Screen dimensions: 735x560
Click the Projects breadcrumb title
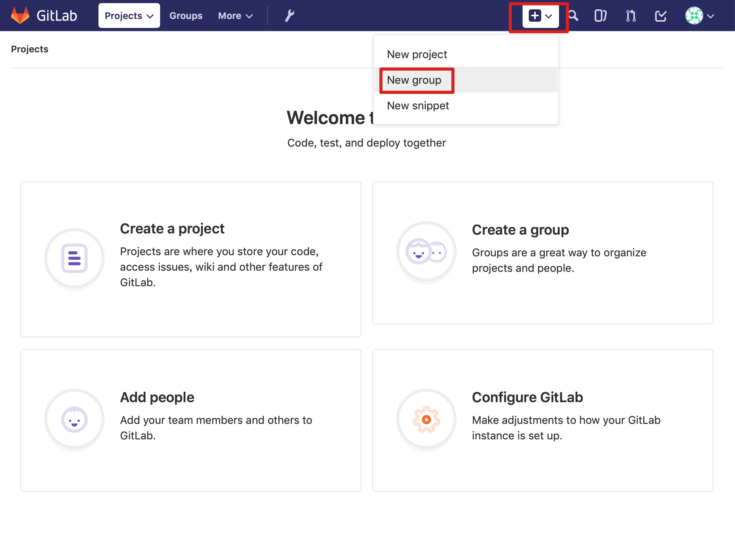[30, 49]
